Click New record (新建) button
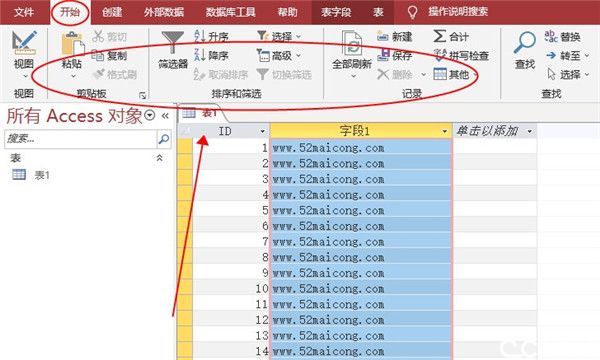Viewport: 600px width, 360px height. (394, 37)
